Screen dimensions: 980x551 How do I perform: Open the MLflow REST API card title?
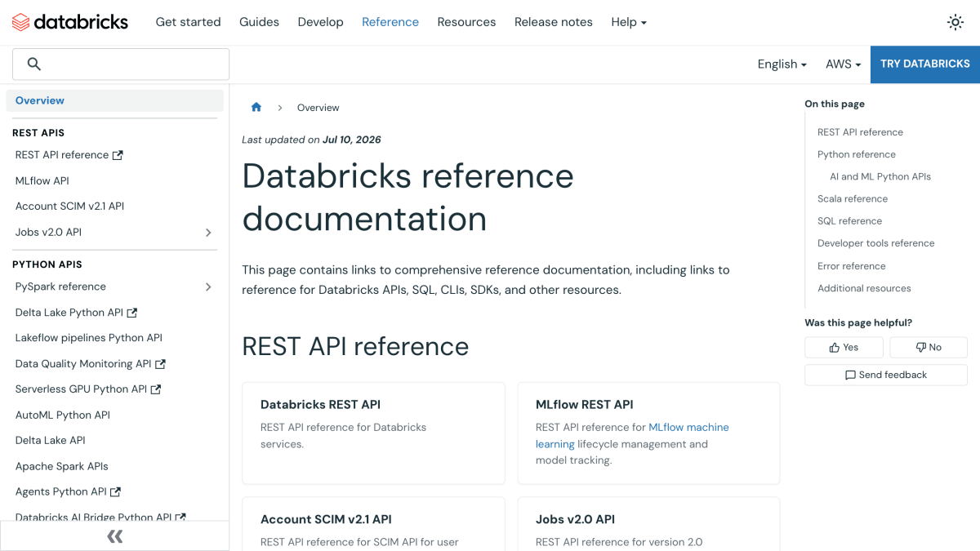pyautogui.click(x=585, y=404)
